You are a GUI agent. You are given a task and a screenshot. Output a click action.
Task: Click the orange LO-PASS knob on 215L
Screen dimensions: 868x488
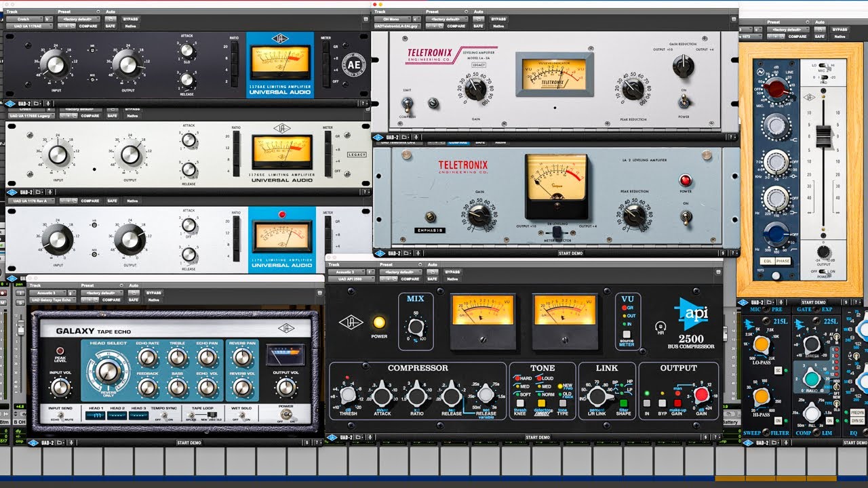pyautogui.click(x=762, y=345)
